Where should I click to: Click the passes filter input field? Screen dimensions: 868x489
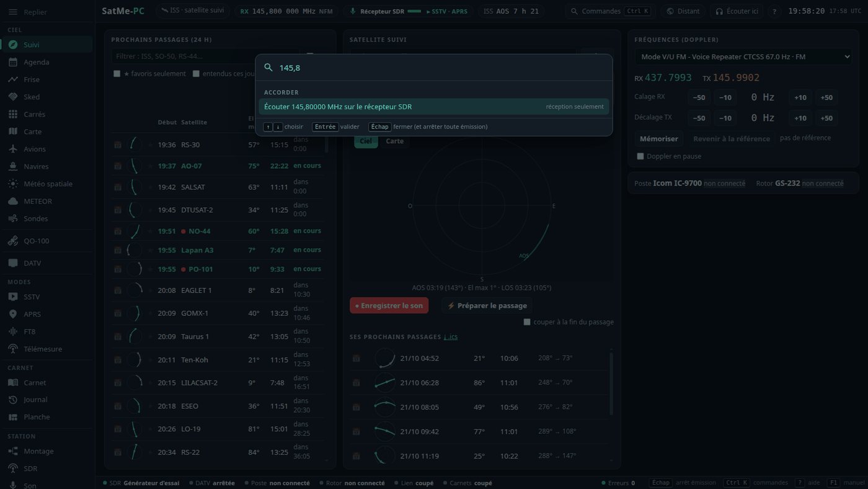pos(205,56)
